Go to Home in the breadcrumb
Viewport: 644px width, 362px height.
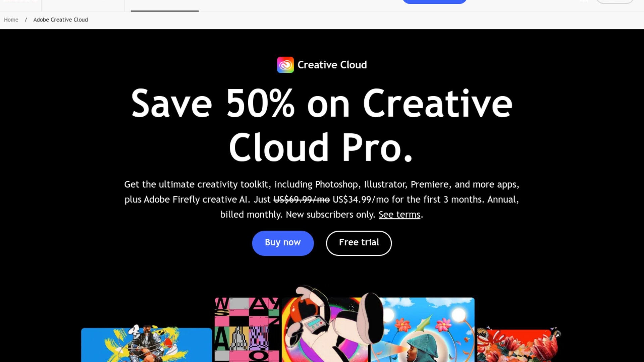click(11, 20)
